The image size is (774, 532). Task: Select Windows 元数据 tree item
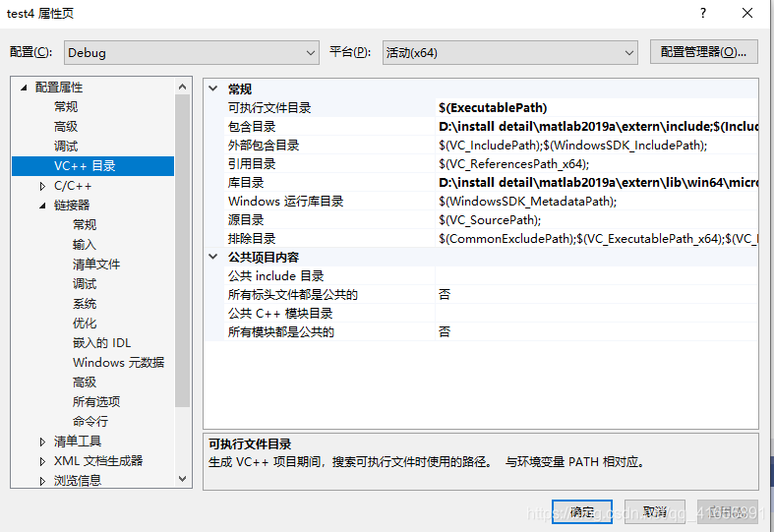pos(118,362)
